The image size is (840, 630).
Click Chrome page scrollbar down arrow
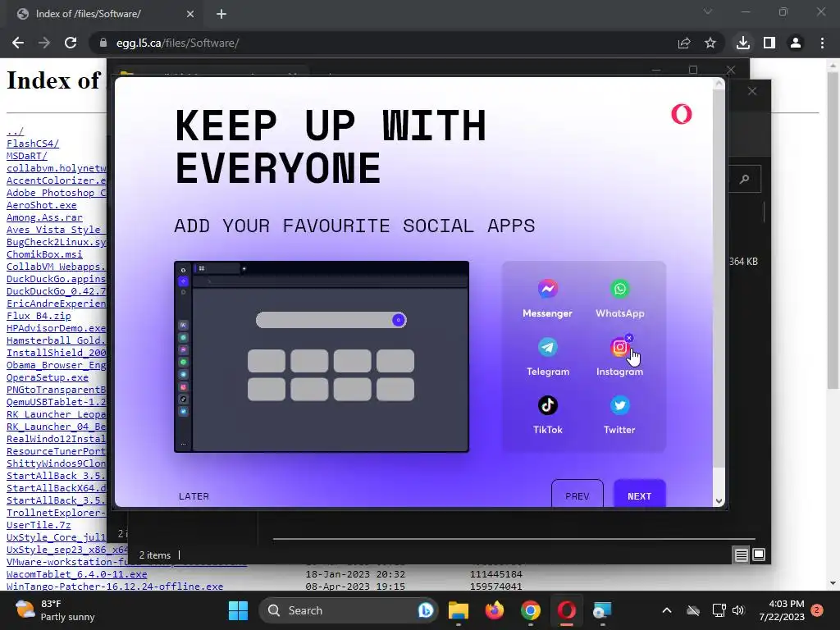pyautogui.click(x=833, y=583)
